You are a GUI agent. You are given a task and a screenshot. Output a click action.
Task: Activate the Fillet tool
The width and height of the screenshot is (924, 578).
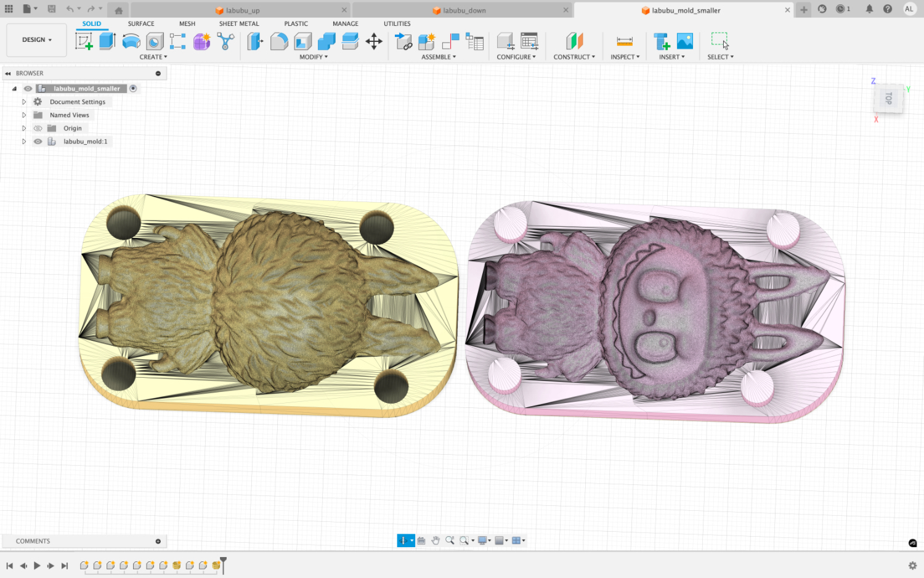click(279, 41)
